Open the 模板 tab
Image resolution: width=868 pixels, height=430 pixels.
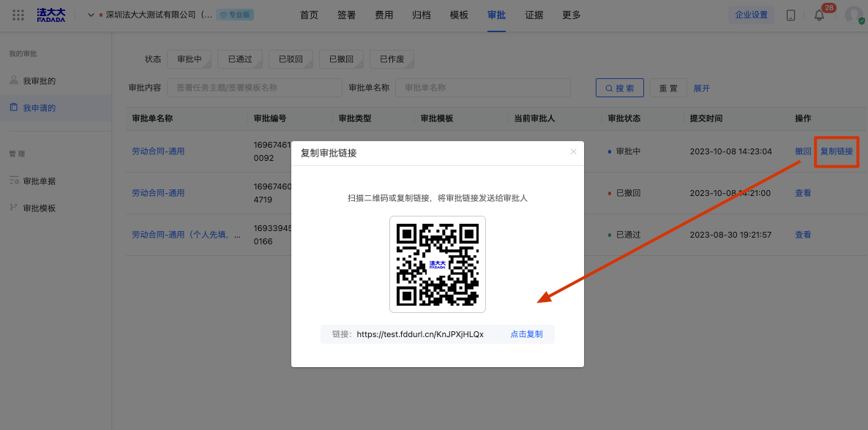click(x=459, y=15)
